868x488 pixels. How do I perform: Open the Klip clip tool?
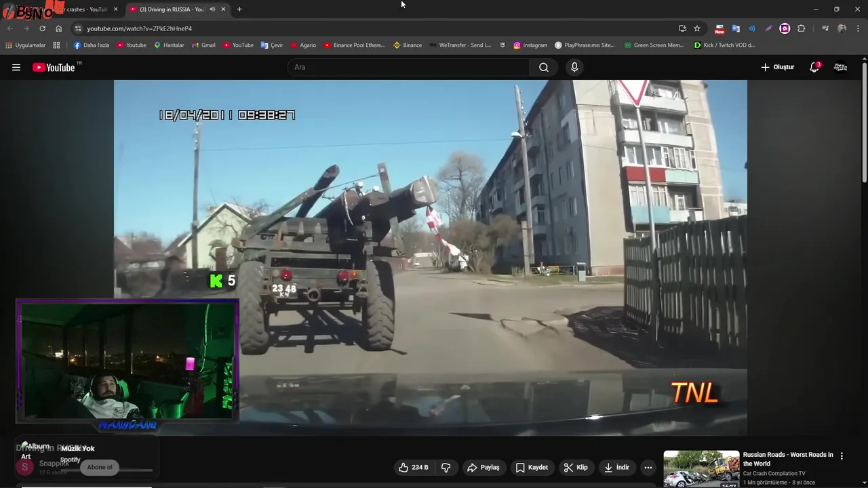point(576,467)
